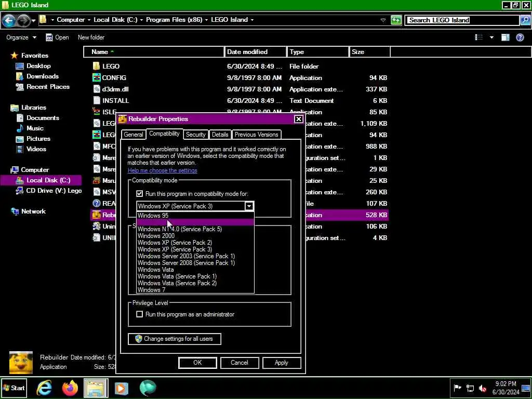Click Help me choose the settings link
532x399 pixels.
(x=163, y=170)
